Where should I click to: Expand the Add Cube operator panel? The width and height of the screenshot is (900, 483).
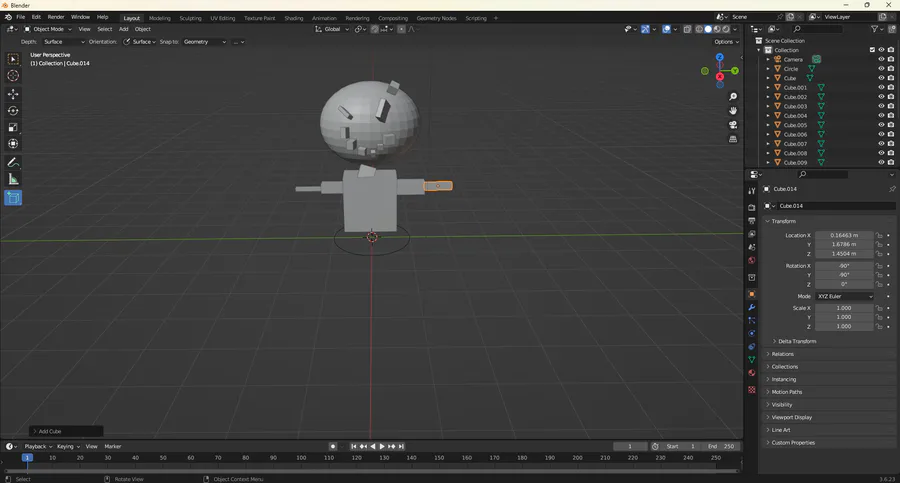click(x=66, y=431)
